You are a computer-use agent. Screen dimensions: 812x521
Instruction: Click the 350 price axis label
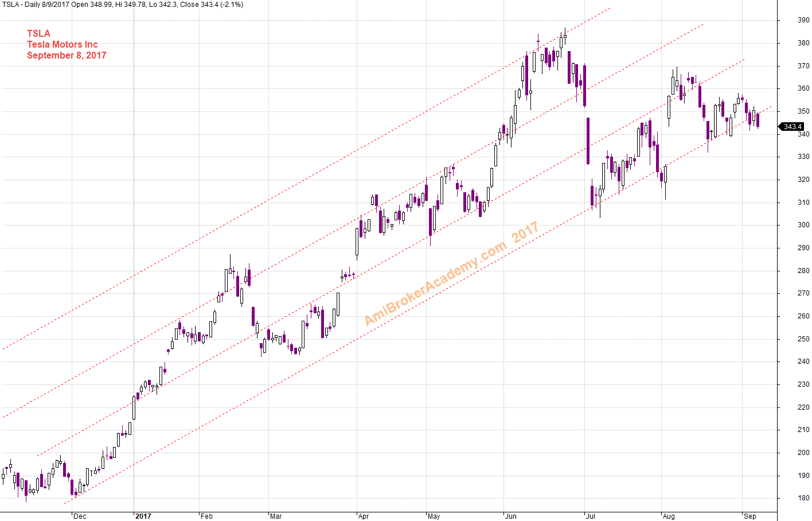tap(803, 111)
